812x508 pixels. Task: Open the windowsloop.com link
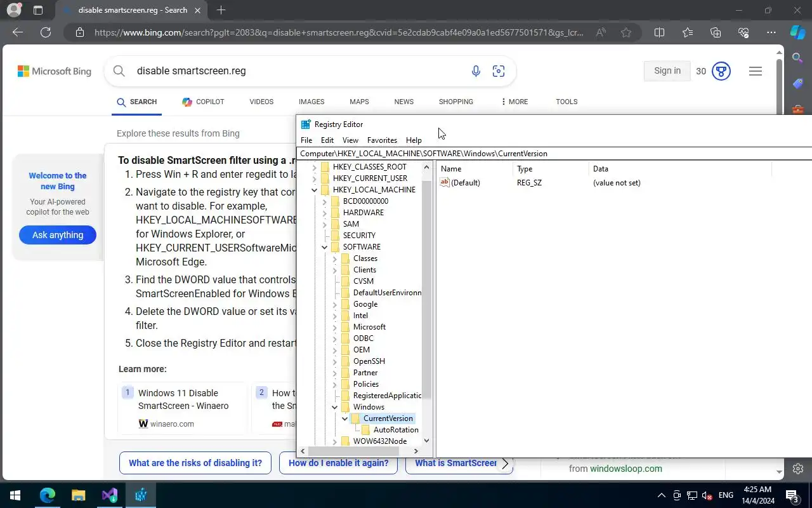pyautogui.click(x=625, y=469)
